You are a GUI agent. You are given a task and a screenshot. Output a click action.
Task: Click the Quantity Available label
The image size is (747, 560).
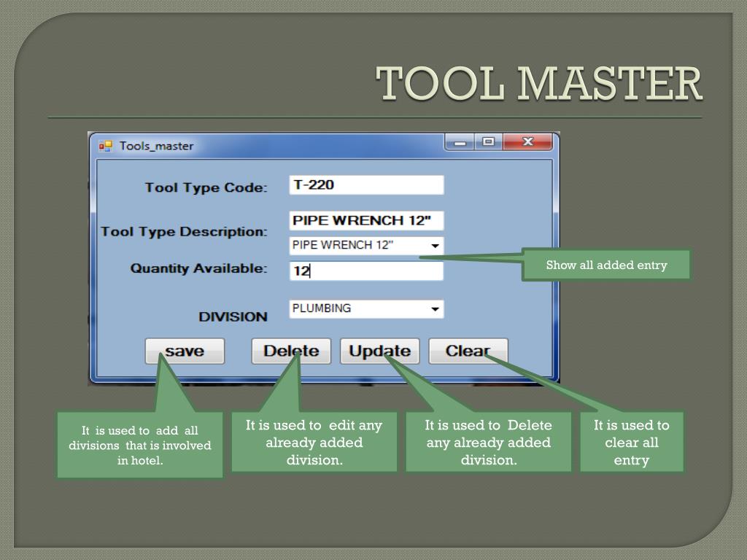click(x=198, y=268)
